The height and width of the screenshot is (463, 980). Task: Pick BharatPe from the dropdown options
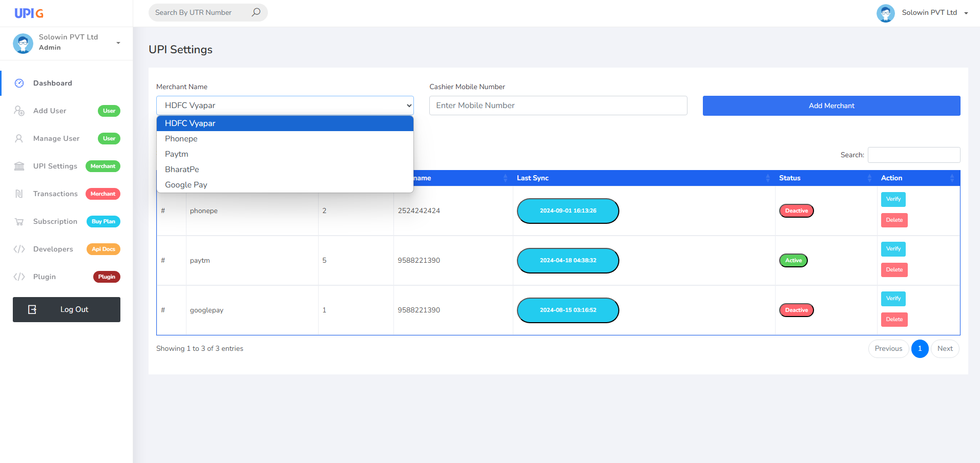pos(285,170)
